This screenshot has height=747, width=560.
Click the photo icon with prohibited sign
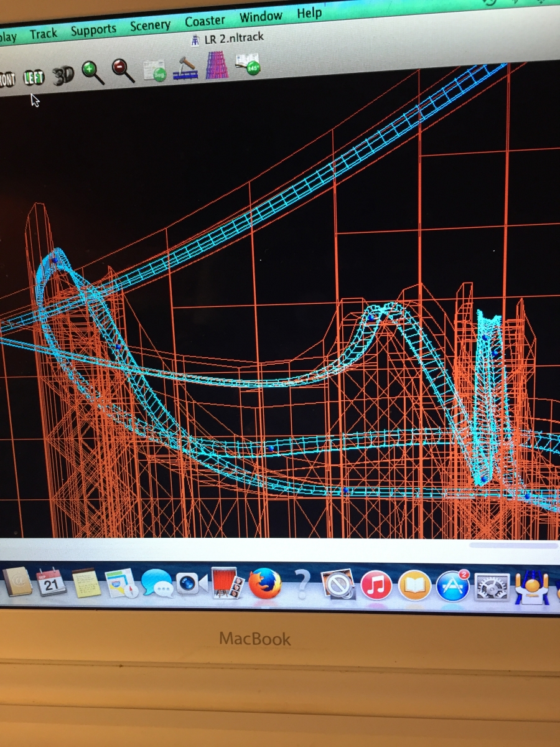(x=338, y=585)
